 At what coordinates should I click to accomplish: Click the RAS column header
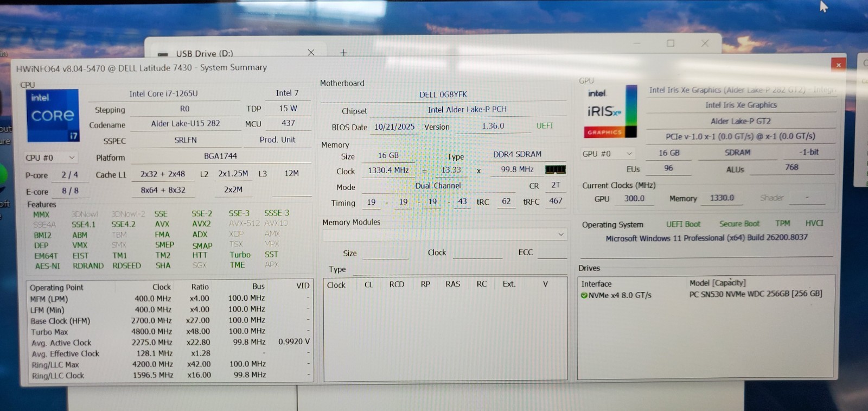coord(453,284)
